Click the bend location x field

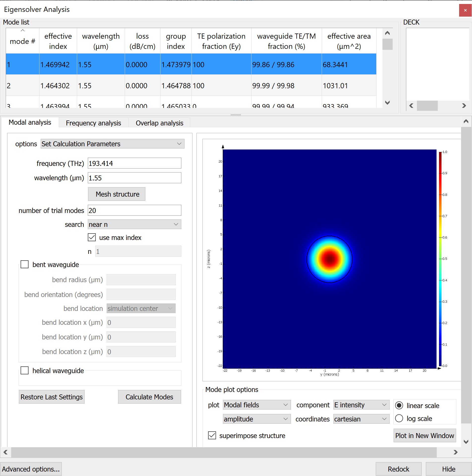tap(141, 322)
